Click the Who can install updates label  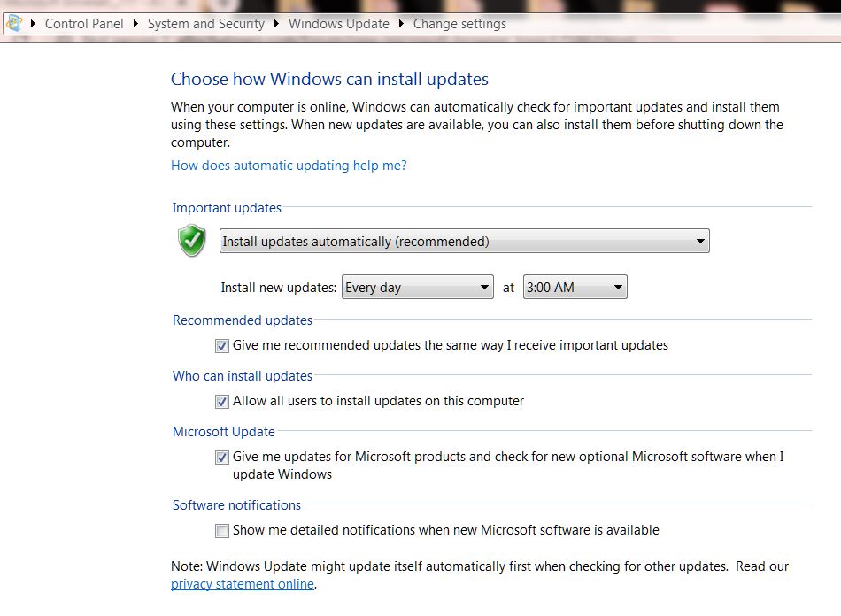pyautogui.click(x=242, y=376)
